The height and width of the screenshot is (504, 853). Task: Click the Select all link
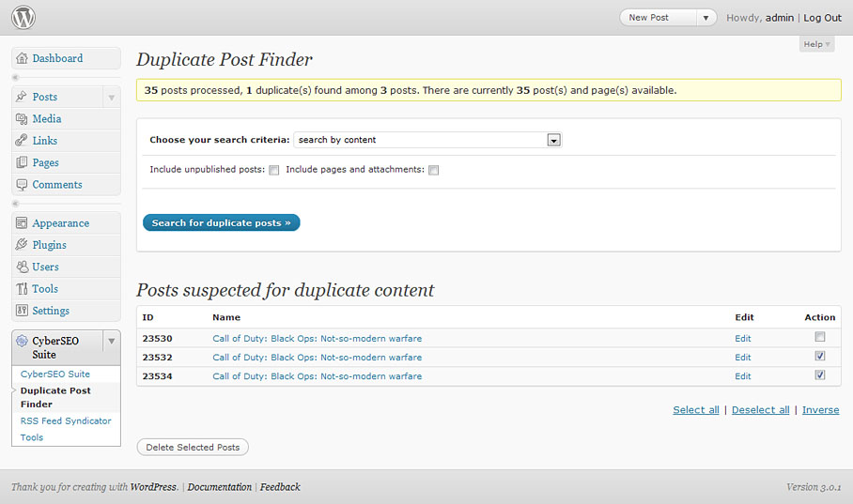coord(696,410)
